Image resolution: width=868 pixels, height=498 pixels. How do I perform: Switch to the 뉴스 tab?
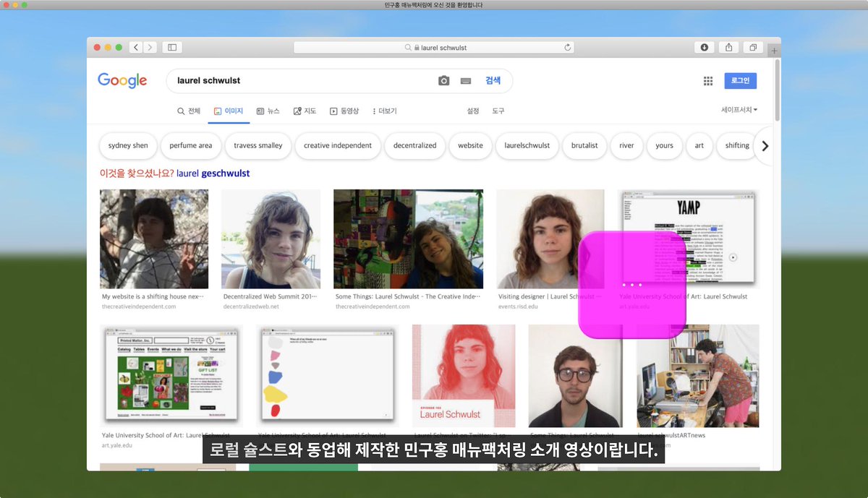point(268,111)
